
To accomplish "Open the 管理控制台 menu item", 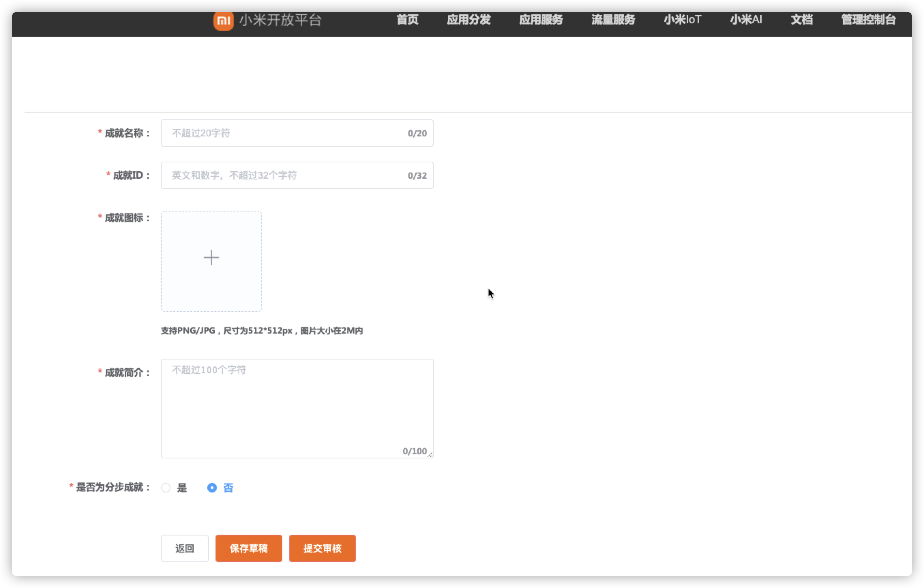I will (868, 20).
